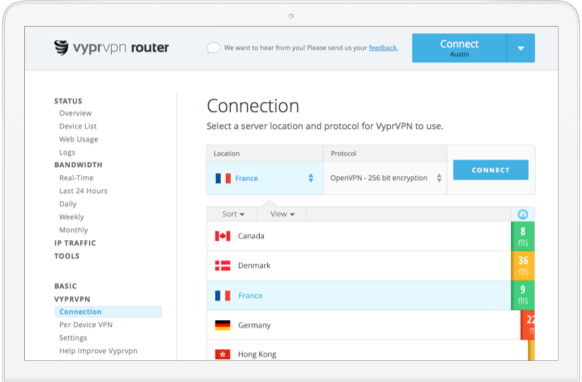The height and width of the screenshot is (382, 582).
Task: Click the speedometer ping icon above the list
Action: pos(523,214)
